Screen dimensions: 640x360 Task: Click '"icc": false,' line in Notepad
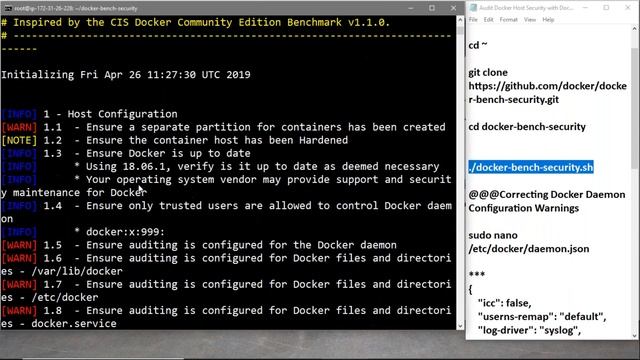click(x=504, y=303)
